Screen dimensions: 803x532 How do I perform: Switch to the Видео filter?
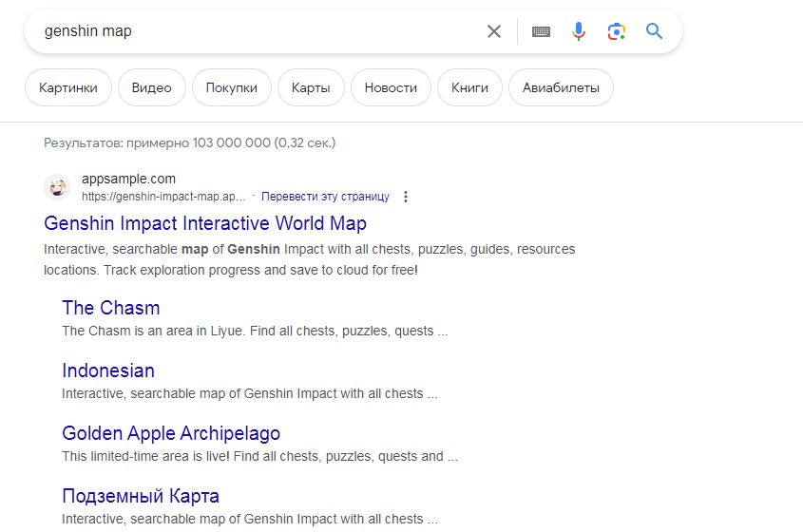click(x=152, y=87)
